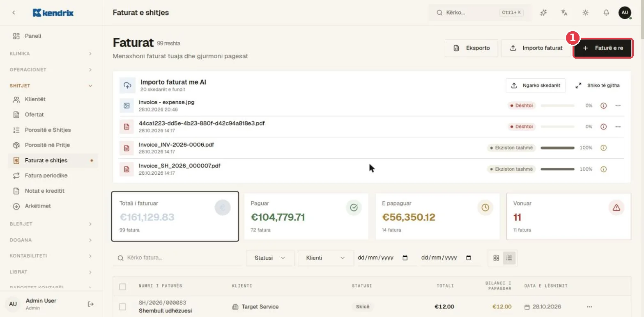Expand the DOGANA sidebar section
This screenshot has height=317, width=644.
pos(51,240)
